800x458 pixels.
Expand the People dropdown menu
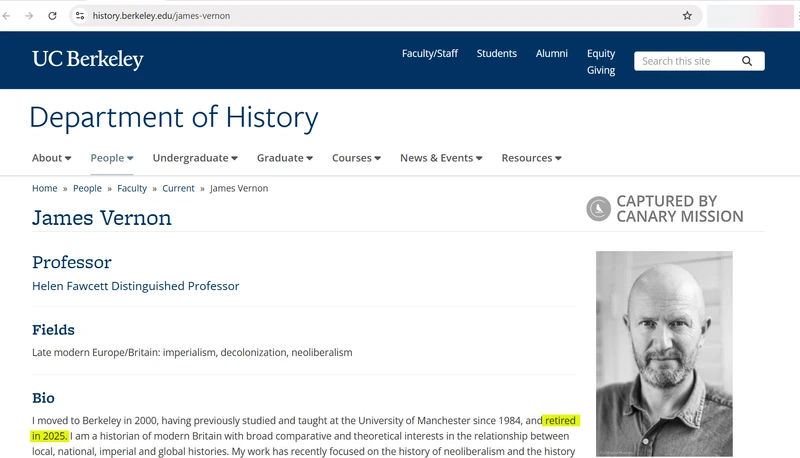point(112,158)
